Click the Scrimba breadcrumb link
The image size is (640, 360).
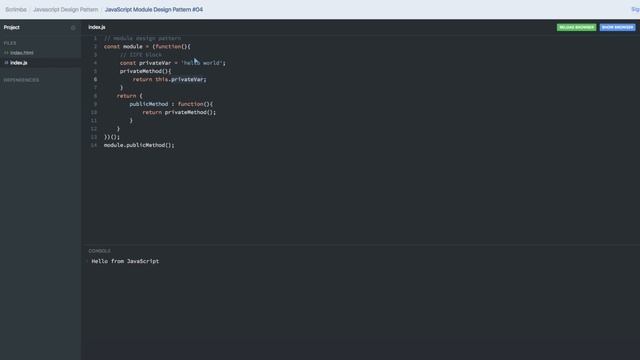[16, 9]
